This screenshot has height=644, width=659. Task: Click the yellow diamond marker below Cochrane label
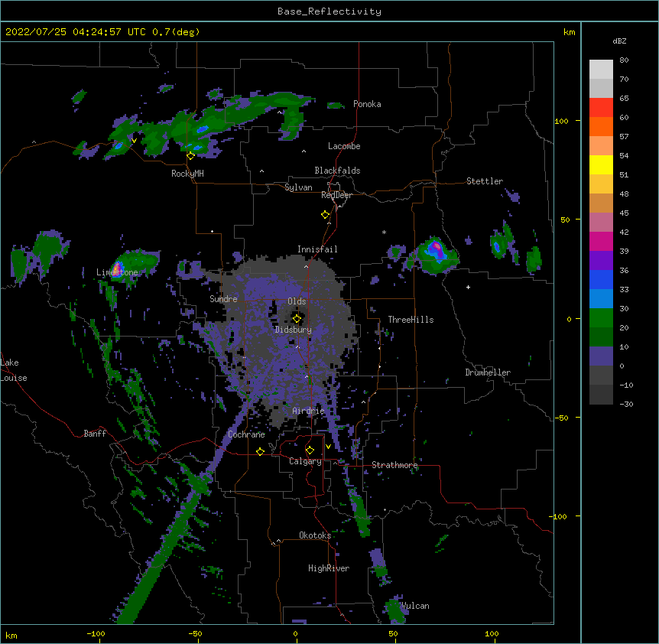(260, 451)
